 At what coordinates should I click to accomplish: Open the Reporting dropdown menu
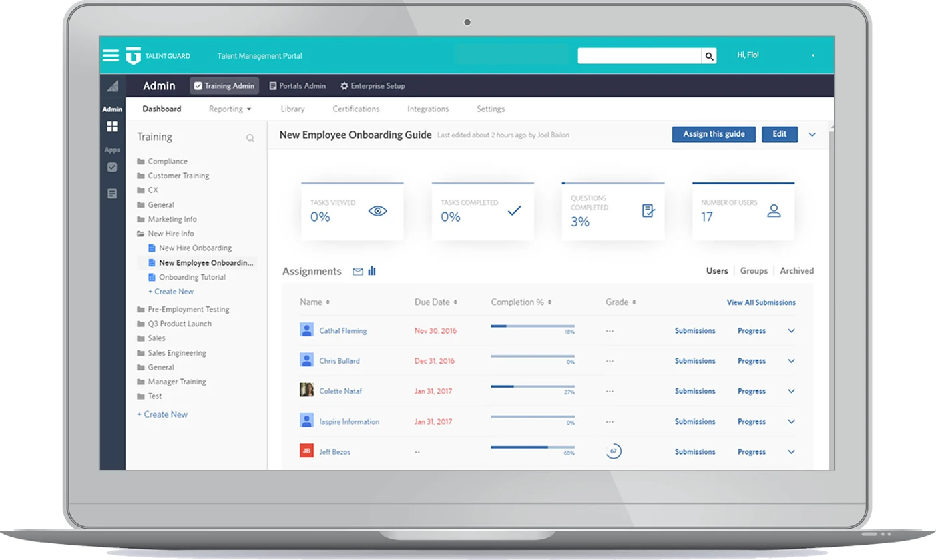pyautogui.click(x=230, y=109)
